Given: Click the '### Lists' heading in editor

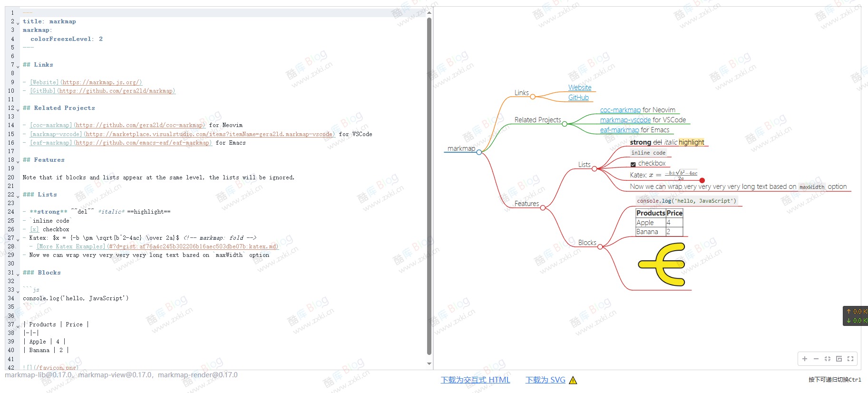Looking at the screenshot, I should pyautogui.click(x=40, y=195).
